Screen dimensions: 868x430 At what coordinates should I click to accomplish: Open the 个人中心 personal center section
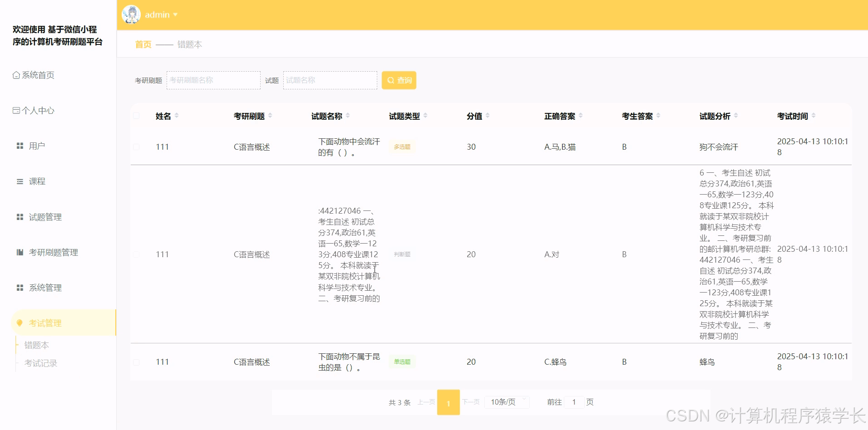point(16,110)
